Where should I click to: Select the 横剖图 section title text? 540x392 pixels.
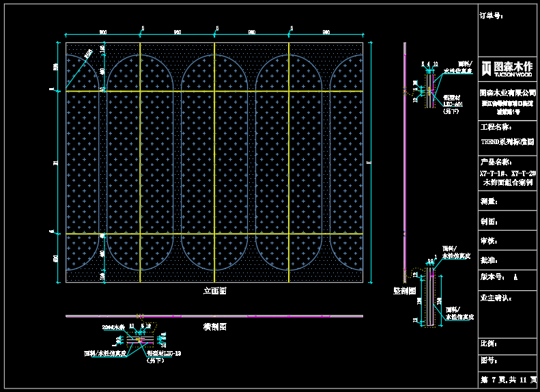click(x=214, y=326)
